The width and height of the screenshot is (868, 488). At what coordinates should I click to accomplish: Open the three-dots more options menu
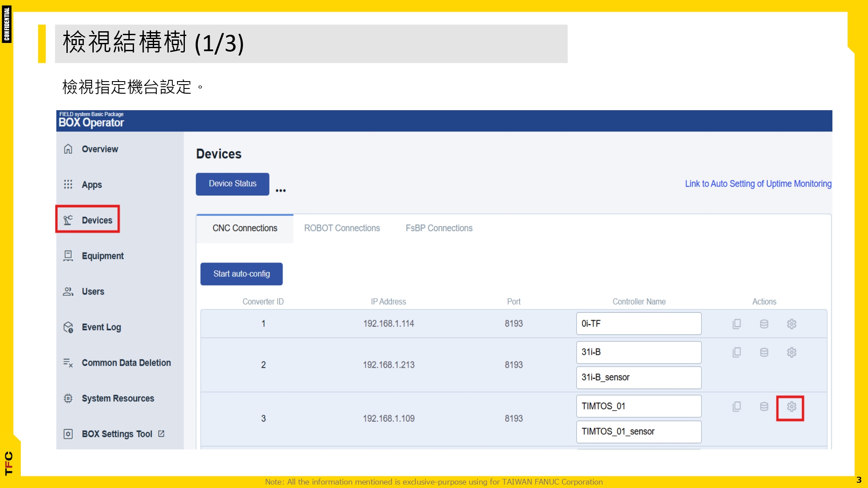tap(281, 190)
